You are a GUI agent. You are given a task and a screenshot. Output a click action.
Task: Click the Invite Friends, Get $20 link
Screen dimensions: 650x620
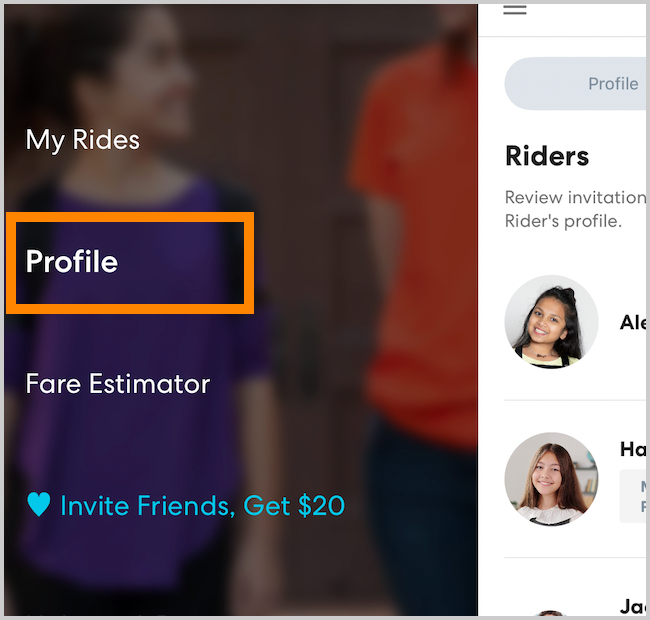click(202, 506)
